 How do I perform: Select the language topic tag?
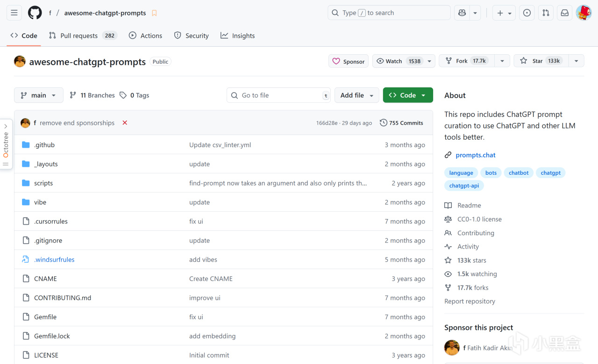461,173
